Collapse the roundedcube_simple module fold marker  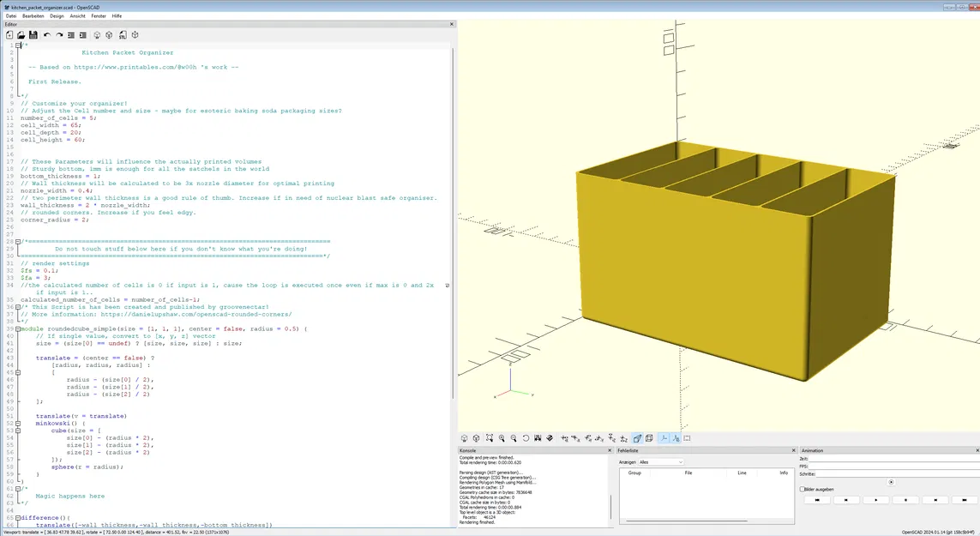click(x=18, y=328)
